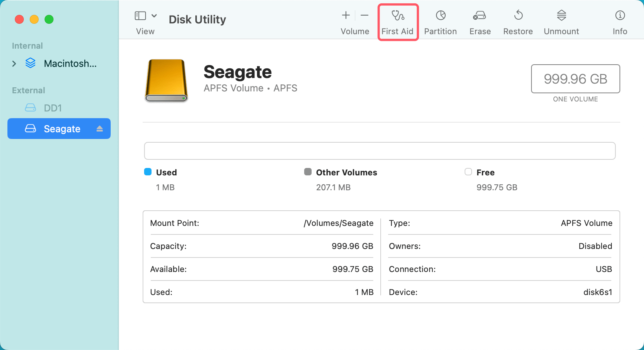
Task: Toggle the Free legend indicator
Action: coord(468,172)
